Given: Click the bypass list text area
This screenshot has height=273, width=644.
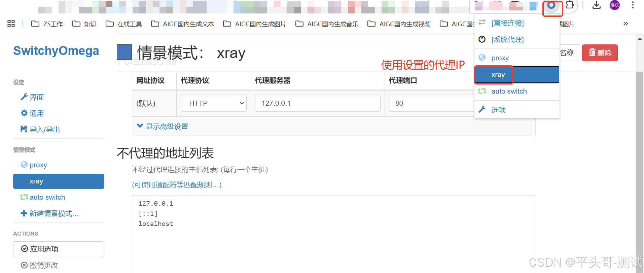Looking at the screenshot, I should click(333, 234).
